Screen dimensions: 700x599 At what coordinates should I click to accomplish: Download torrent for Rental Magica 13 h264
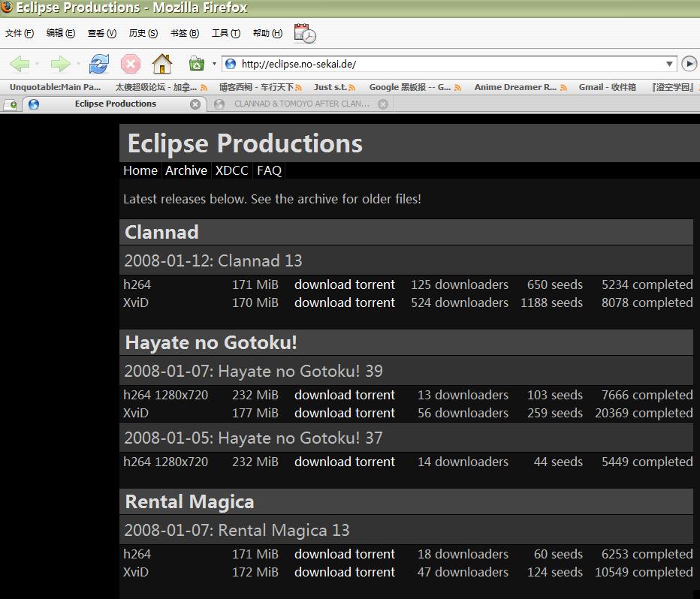(345, 554)
